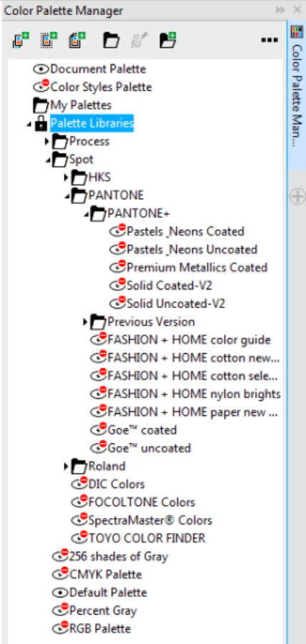Collapse the docker using double-arrow button
Image resolution: width=306 pixels, height=644 pixels.
(x=280, y=10)
